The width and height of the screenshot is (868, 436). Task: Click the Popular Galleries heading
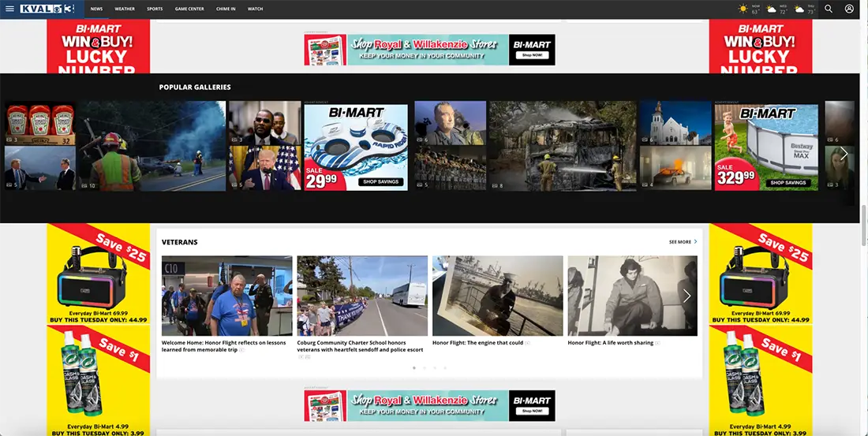tap(195, 87)
